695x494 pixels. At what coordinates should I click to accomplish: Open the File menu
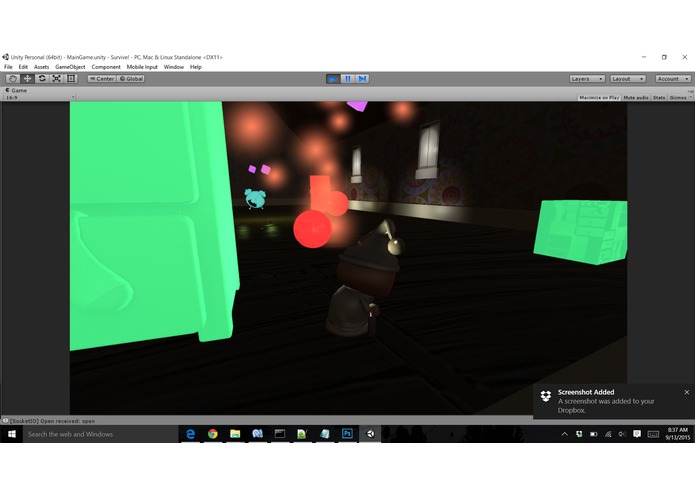tap(8, 67)
